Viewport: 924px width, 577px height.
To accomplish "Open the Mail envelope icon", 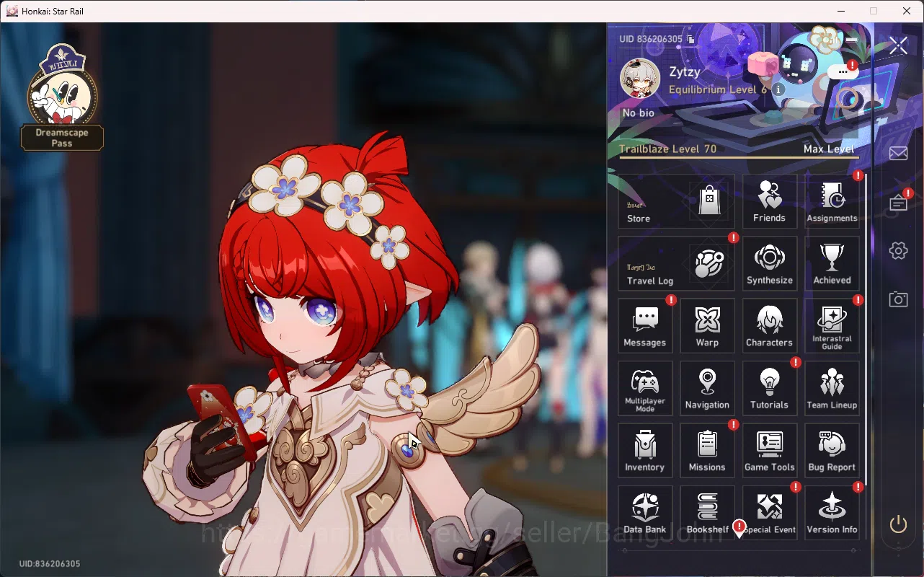I will tap(898, 153).
